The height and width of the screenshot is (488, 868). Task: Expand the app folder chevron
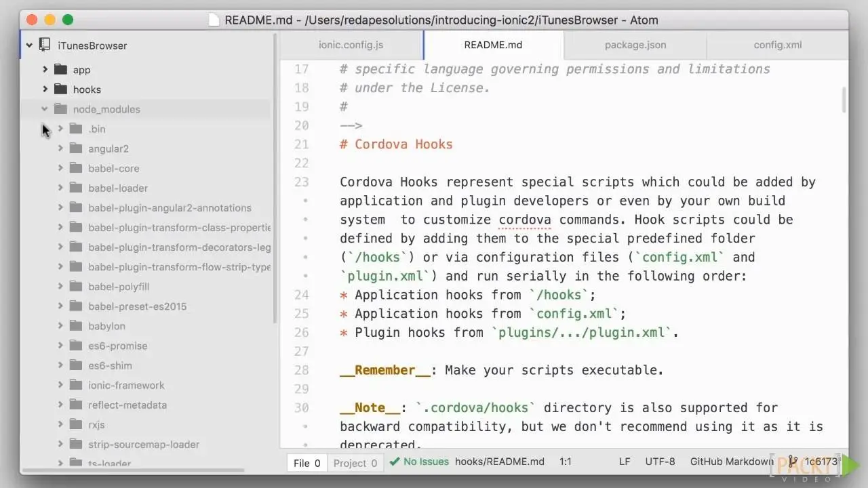coord(45,69)
